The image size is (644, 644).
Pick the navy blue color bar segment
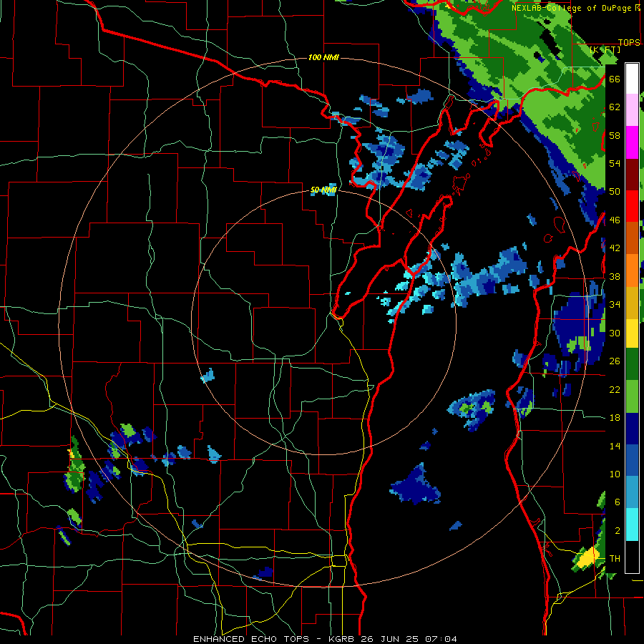coord(632,429)
